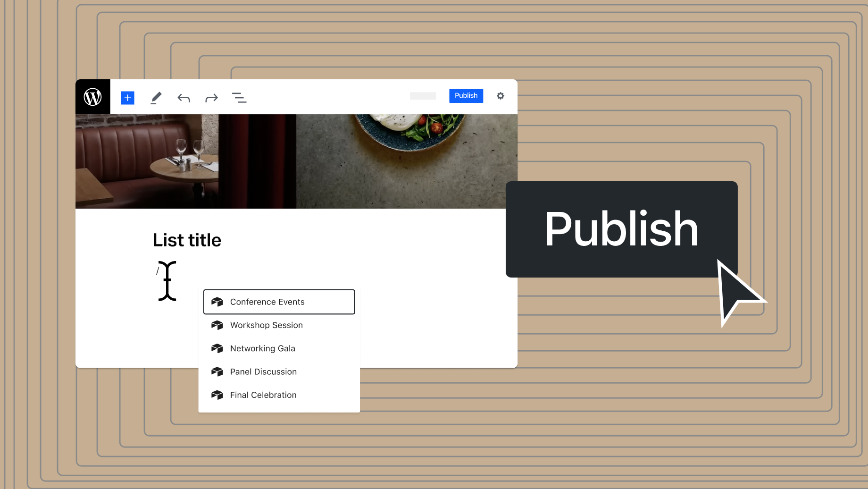This screenshot has width=868, height=489.
Task: Click the grey placeholder button beside Publish
Action: [x=423, y=96]
